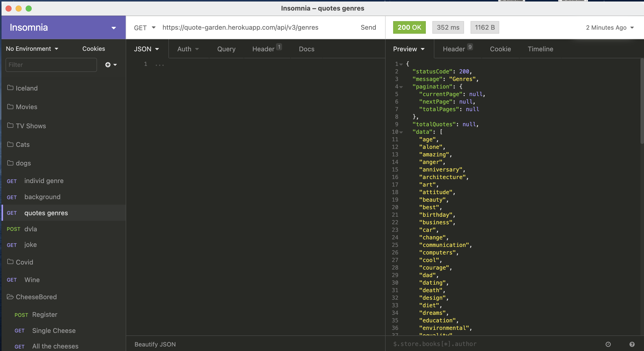Screen dimensions: 644x351
Task: Collapse the pagination object in the response preview
Action: click(401, 87)
